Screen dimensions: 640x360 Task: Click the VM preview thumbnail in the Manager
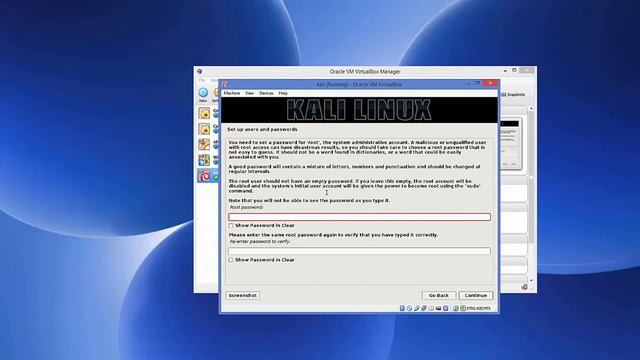[x=510, y=143]
